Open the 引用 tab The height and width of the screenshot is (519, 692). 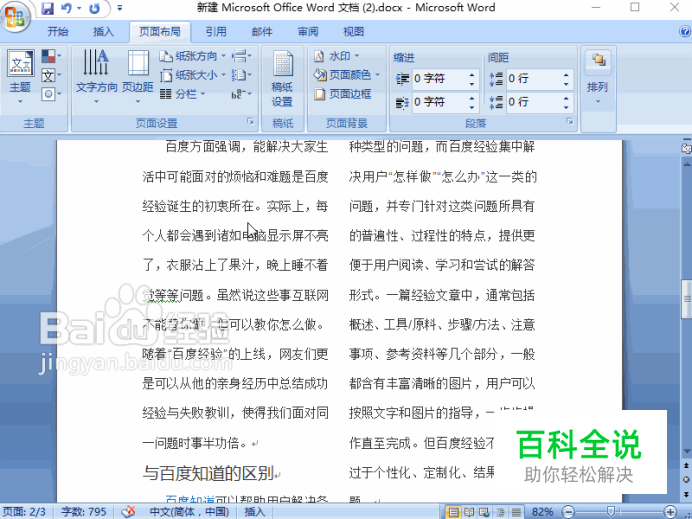pos(216,31)
